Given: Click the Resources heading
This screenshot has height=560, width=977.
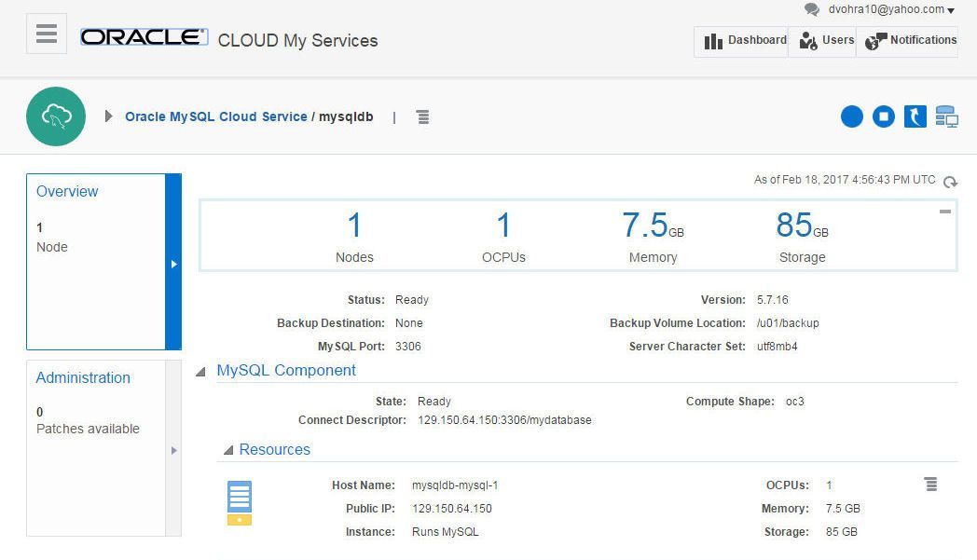Looking at the screenshot, I should click(275, 449).
